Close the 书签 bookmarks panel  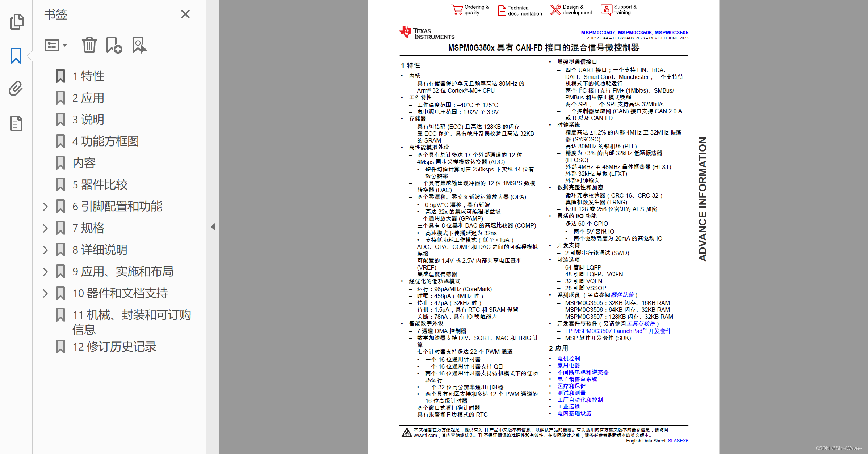click(185, 14)
